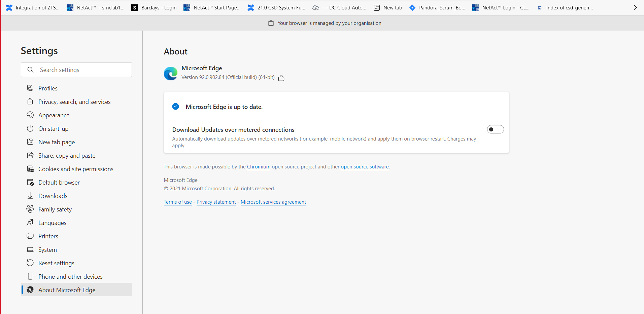Click the Profiles icon in the sidebar

tap(30, 88)
